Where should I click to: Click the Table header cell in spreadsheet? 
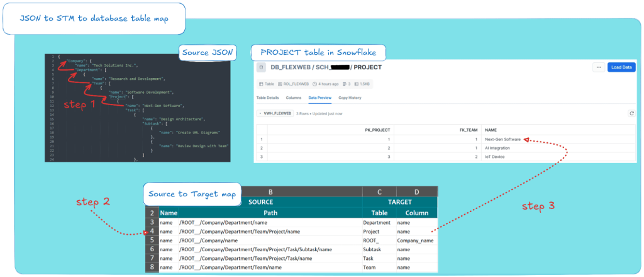[379, 213]
